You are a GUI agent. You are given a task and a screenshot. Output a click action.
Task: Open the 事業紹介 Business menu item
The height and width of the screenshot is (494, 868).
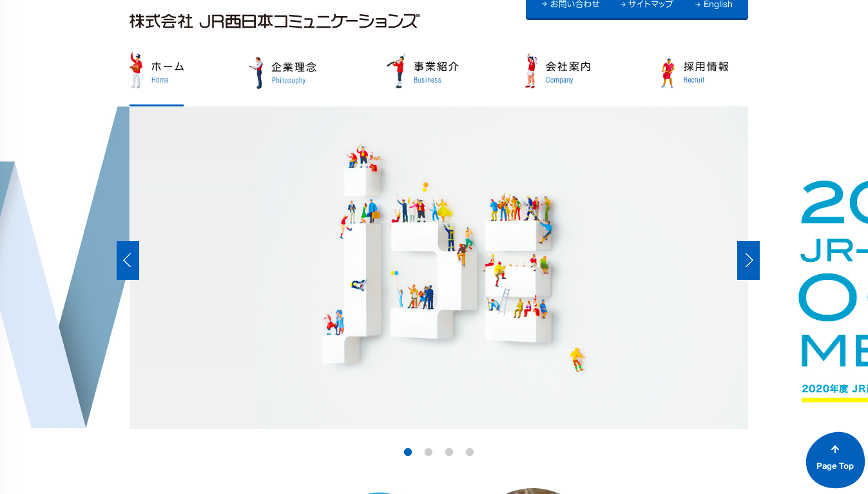pyautogui.click(x=436, y=72)
